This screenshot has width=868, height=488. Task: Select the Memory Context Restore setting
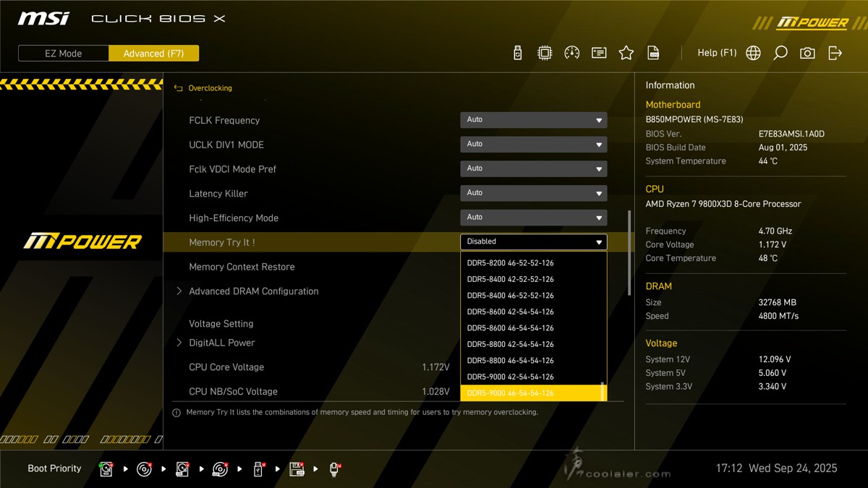pos(242,267)
